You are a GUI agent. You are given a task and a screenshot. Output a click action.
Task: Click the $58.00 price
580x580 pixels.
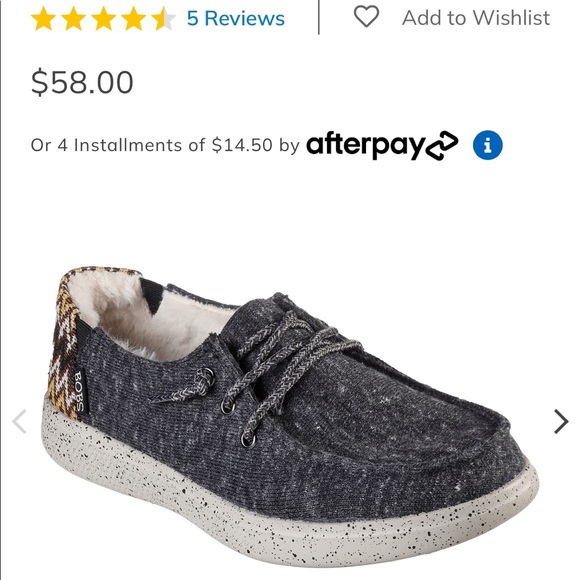[82, 82]
